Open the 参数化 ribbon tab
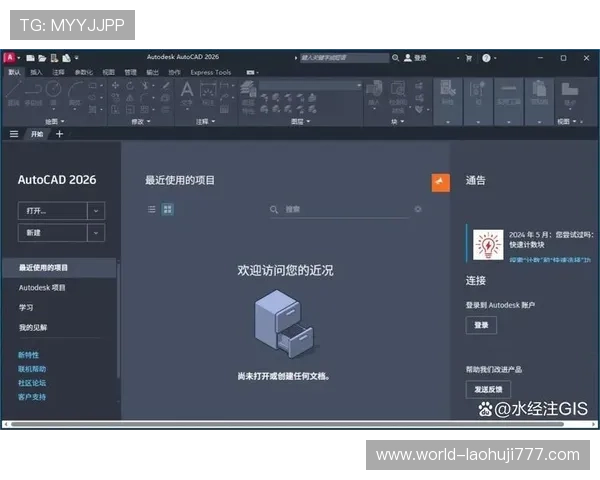This screenshot has height=480, width=600. click(x=83, y=72)
